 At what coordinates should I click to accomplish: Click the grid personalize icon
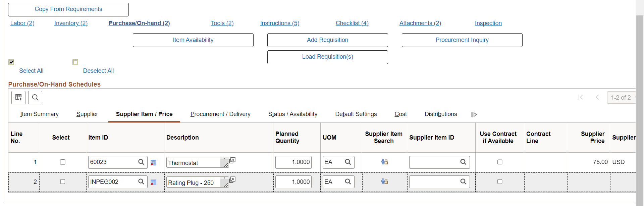18,98
